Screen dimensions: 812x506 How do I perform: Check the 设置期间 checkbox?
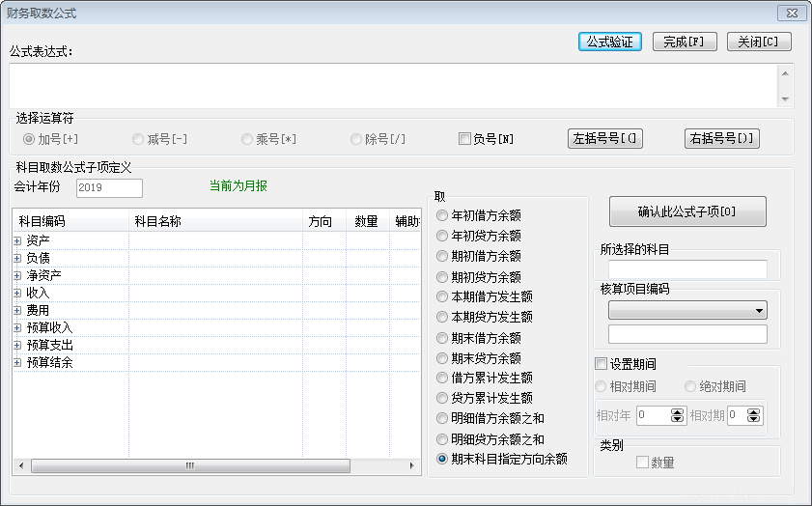[x=602, y=364]
